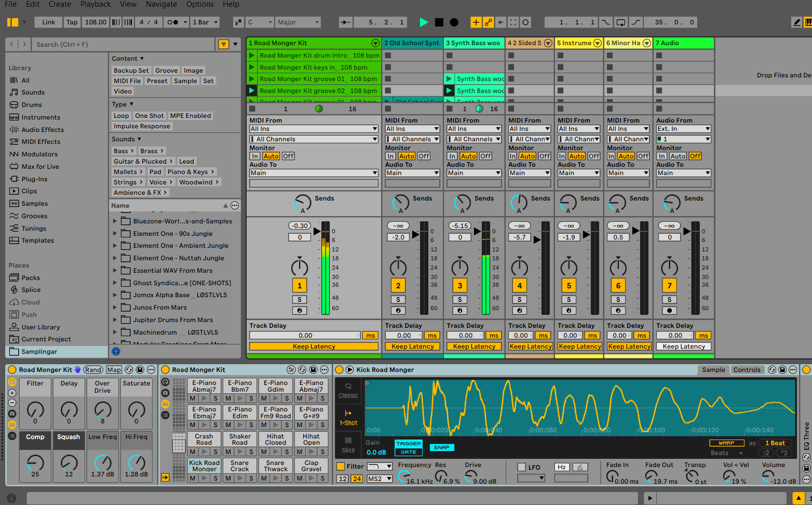Solo track 1 Road Monger Kit

(300, 299)
